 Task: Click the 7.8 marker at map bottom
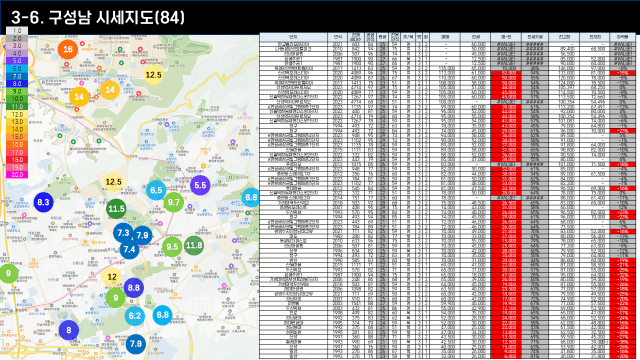[x=136, y=344]
